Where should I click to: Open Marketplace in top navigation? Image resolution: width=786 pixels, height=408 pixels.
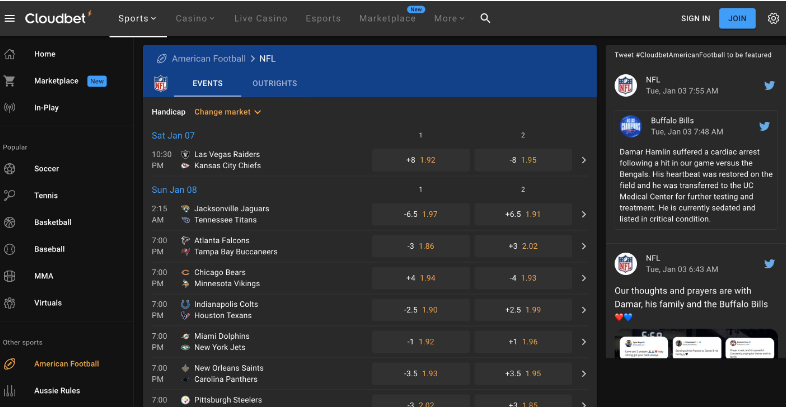pyautogui.click(x=387, y=19)
